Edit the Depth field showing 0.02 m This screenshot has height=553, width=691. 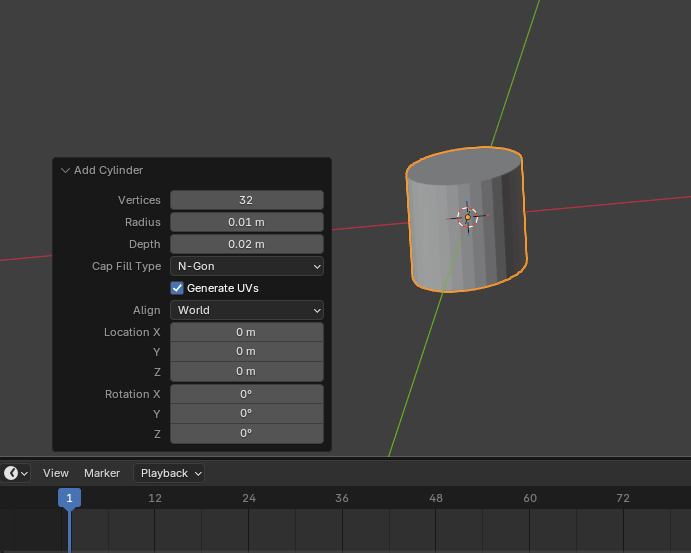point(247,244)
